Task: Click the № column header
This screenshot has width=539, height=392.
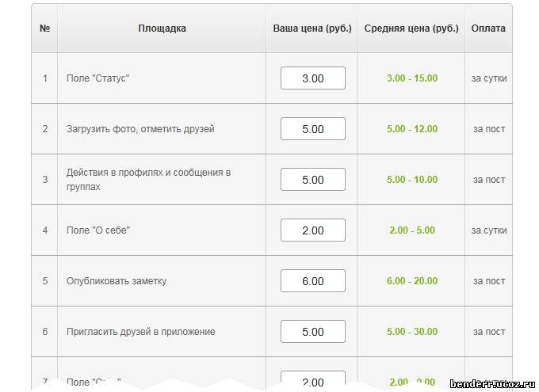Action: [45, 29]
